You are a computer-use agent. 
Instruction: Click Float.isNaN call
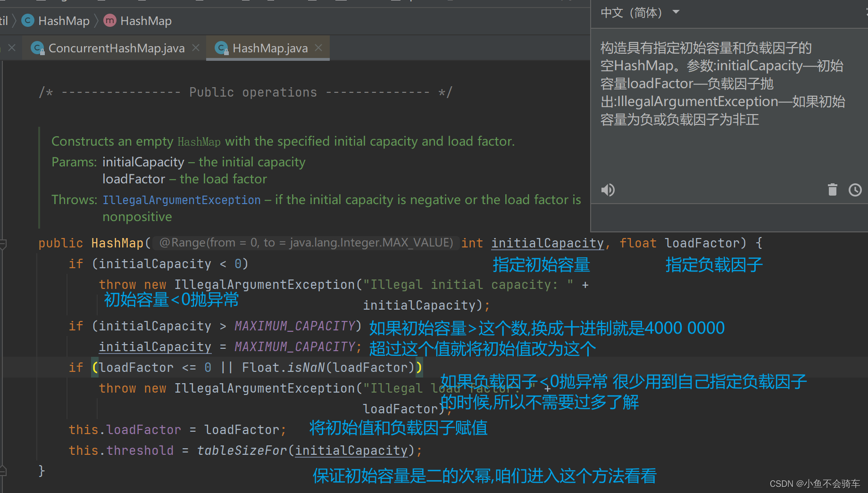point(283,368)
